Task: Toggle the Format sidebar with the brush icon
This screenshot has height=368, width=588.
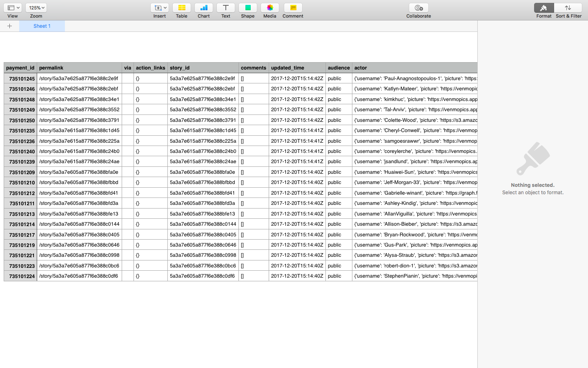Action: click(543, 8)
